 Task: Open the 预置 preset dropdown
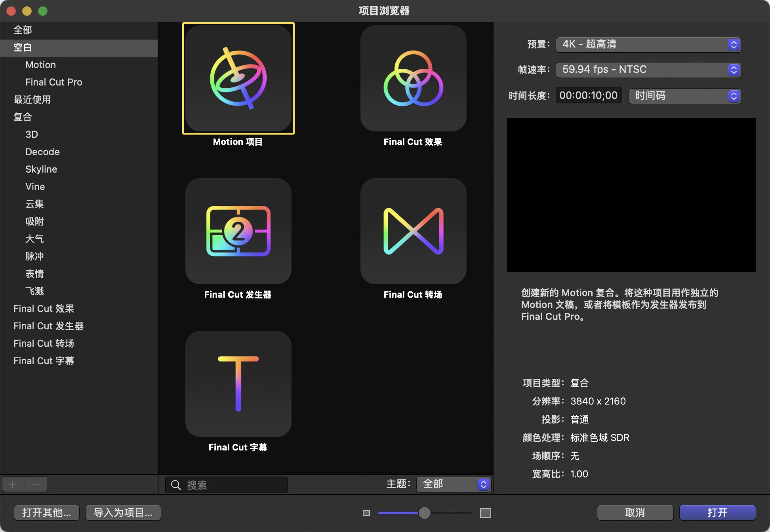click(x=648, y=44)
